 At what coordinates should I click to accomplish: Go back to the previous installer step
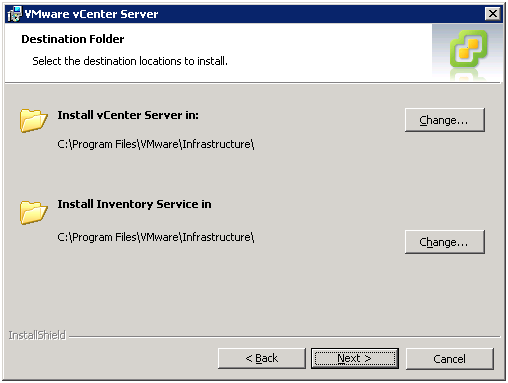tap(262, 359)
